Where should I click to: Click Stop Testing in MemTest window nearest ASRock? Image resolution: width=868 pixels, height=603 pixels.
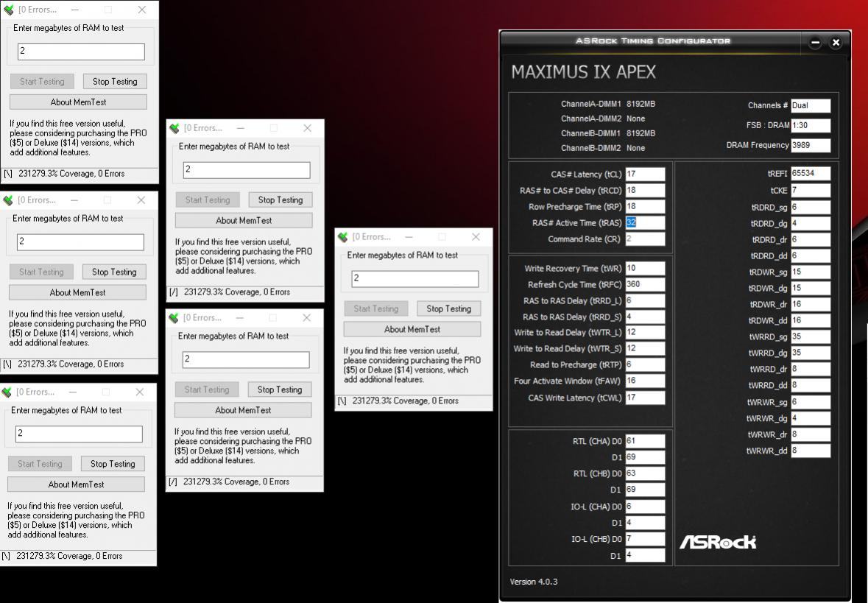(x=449, y=308)
